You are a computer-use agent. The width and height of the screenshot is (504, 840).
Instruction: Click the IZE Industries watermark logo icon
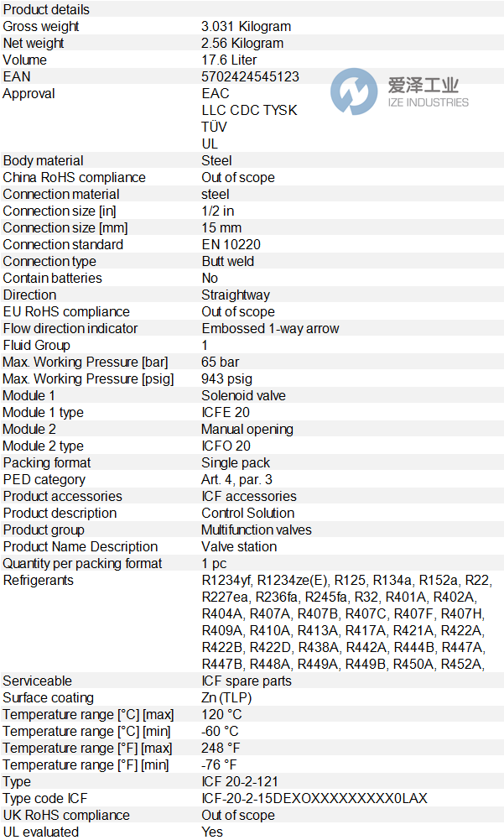[354, 92]
